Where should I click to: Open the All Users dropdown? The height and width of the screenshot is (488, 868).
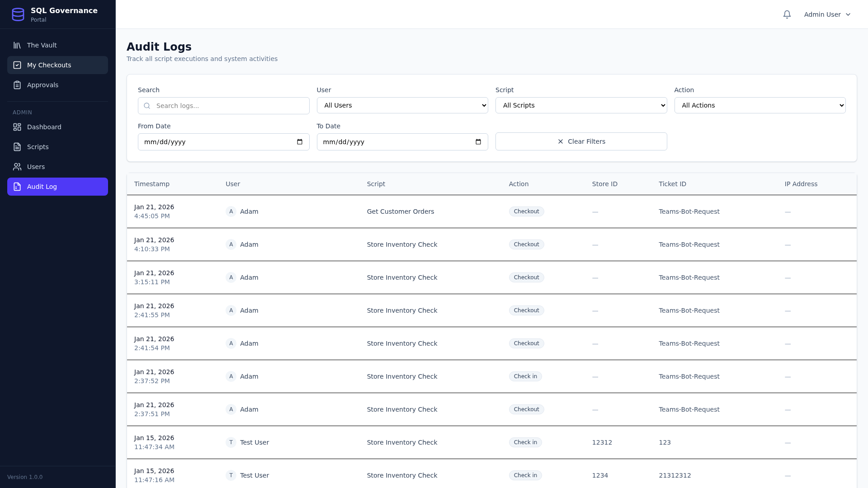pos(402,105)
